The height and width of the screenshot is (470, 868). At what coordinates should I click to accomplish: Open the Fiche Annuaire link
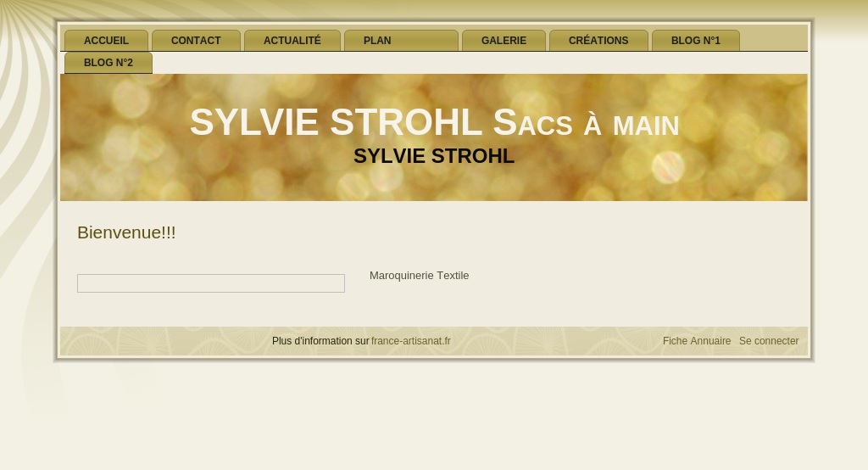(697, 341)
